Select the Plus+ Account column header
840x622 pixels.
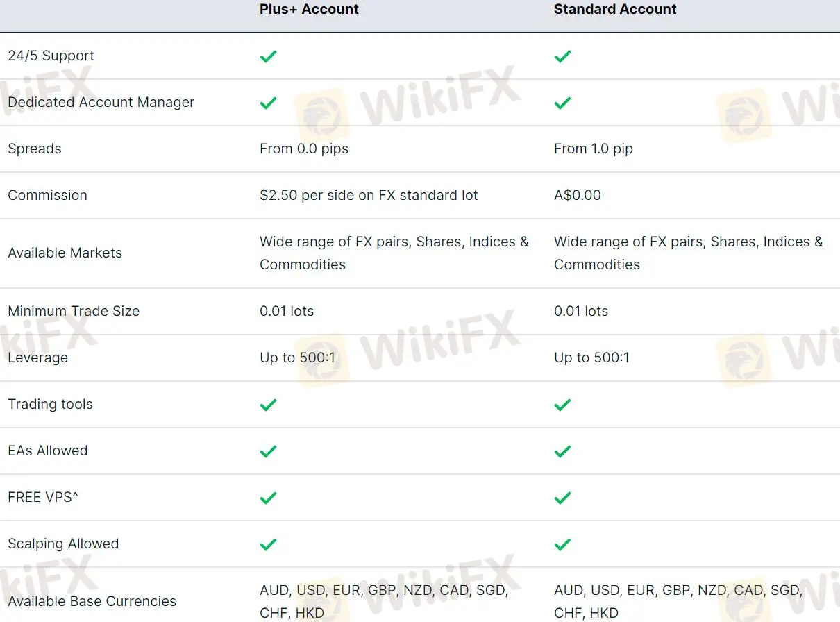pos(309,9)
